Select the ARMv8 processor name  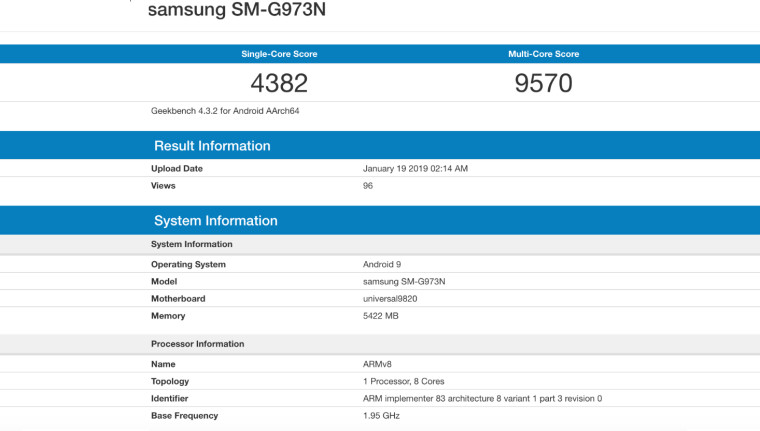[377, 364]
